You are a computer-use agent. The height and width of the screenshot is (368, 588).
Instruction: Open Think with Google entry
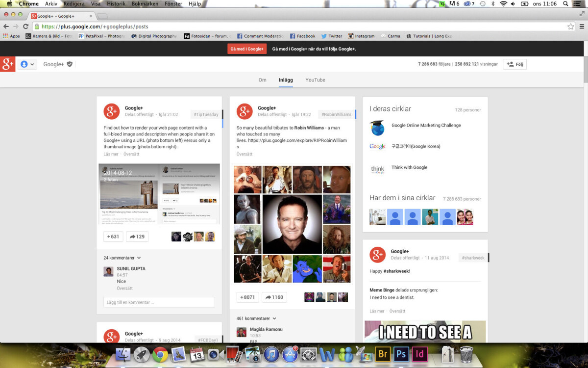(409, 167)
